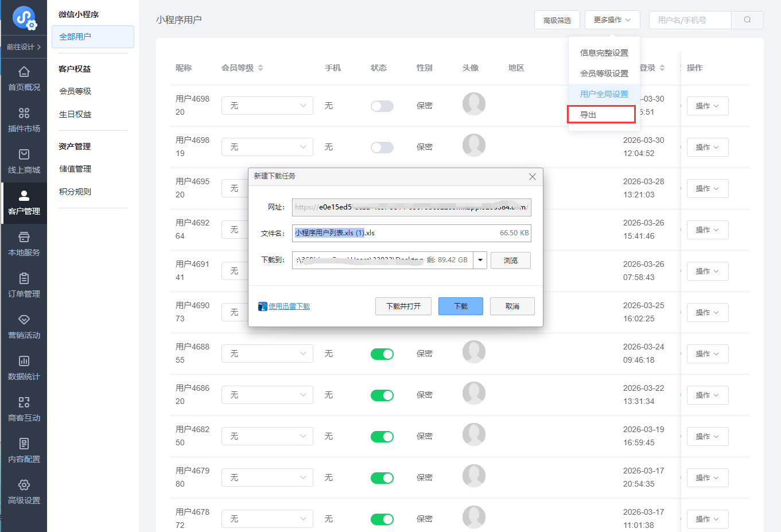This screenshot has height=532, width=781.
Task: Open 营销活动 marketing activity icon
Action: (24, 320)
